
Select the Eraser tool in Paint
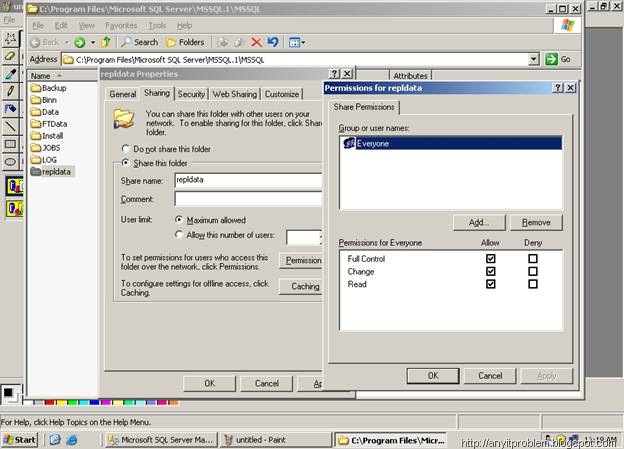(10, 56)
